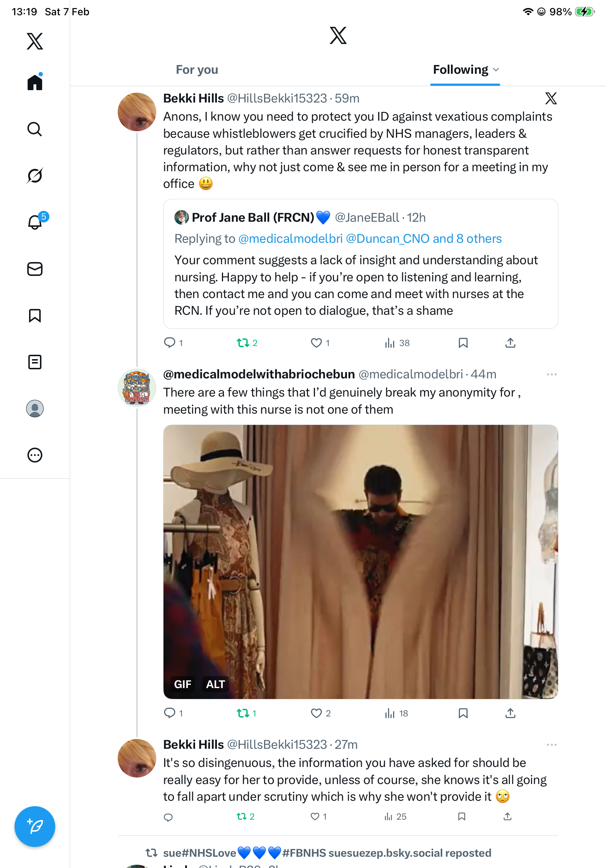The height and width of the screenshot is (868, 606).
Task: Open Search from the sidebar
Action: (x=35, y=129)
